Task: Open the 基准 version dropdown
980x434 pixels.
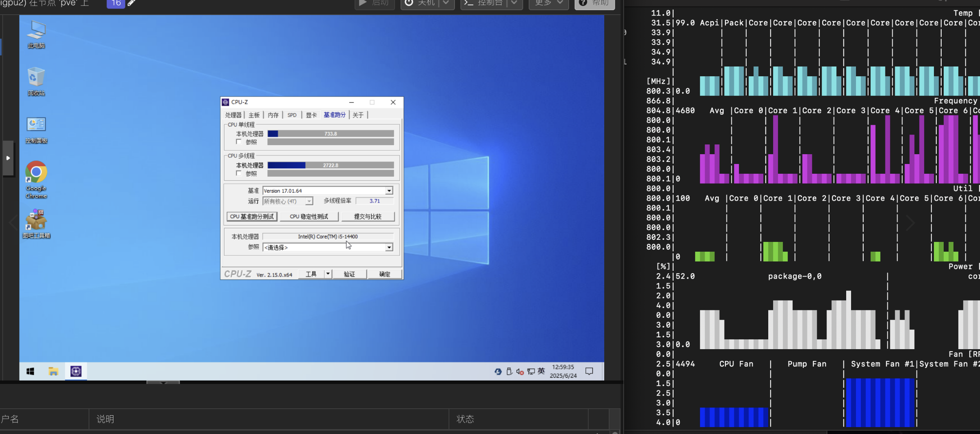Action: (x=389, y=191)
